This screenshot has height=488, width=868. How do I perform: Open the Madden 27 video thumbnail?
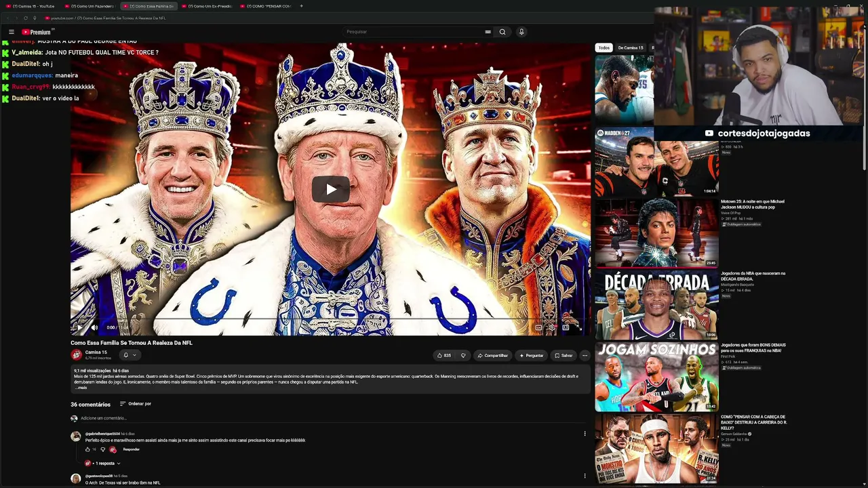point(656,161)
